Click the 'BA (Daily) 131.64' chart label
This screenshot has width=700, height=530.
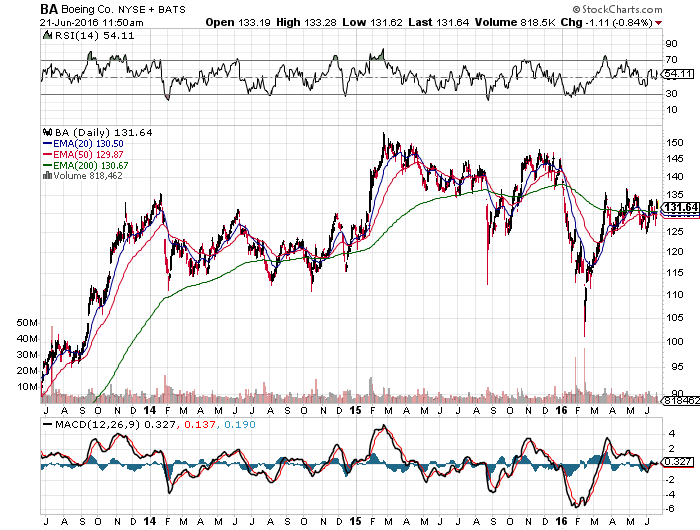(104, 133)
